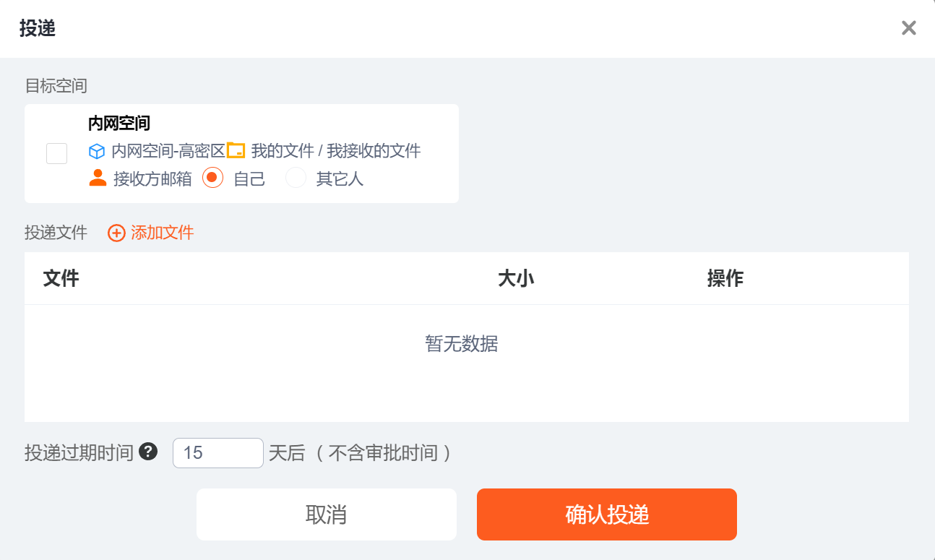Click the 大小 column header
This screenshot has height=560, width=935.
click(516, 278)
